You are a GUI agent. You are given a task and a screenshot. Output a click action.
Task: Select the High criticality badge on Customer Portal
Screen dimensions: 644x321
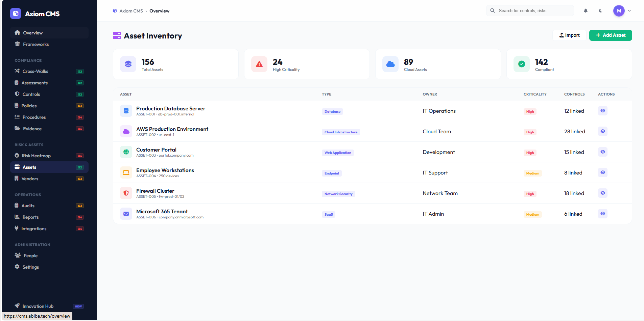pyautogui.click(x=530, y=153)
